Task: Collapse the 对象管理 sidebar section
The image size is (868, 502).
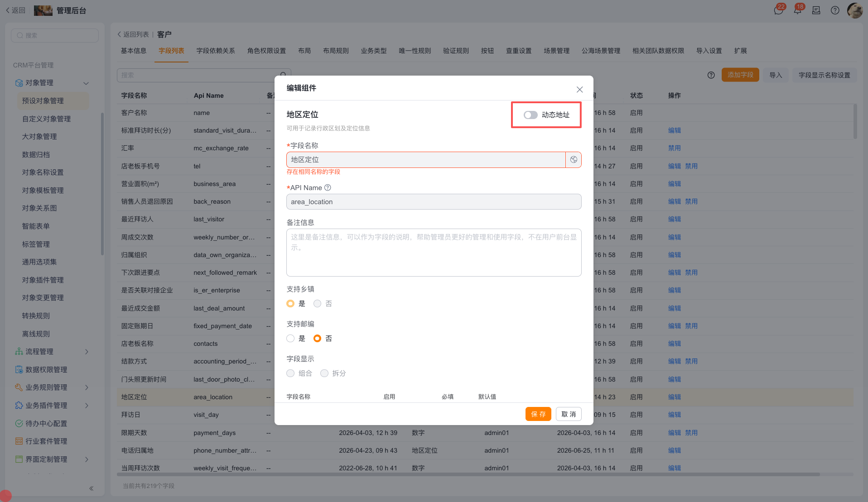Action: point(86,83)
